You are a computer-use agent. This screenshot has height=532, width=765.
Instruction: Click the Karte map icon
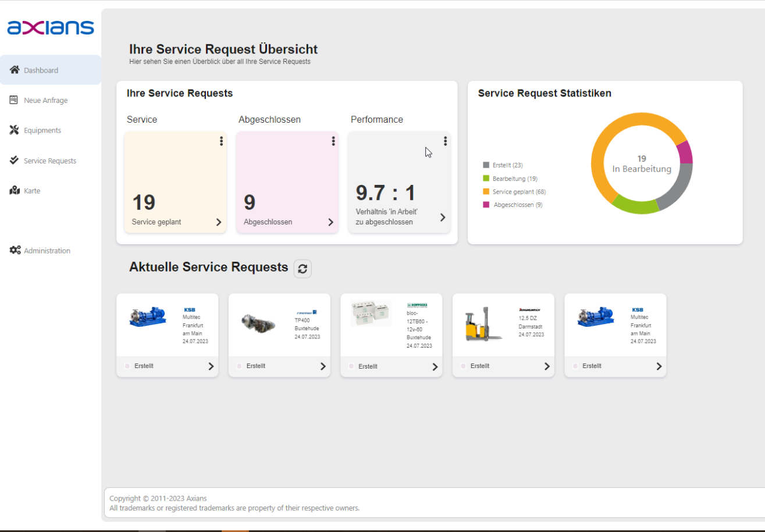(15, 191)
